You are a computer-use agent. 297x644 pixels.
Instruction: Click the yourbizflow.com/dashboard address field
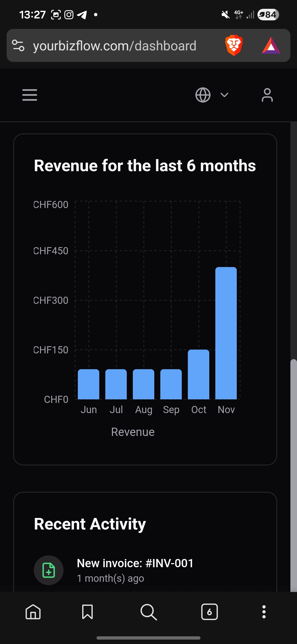[x=114, y=46]
